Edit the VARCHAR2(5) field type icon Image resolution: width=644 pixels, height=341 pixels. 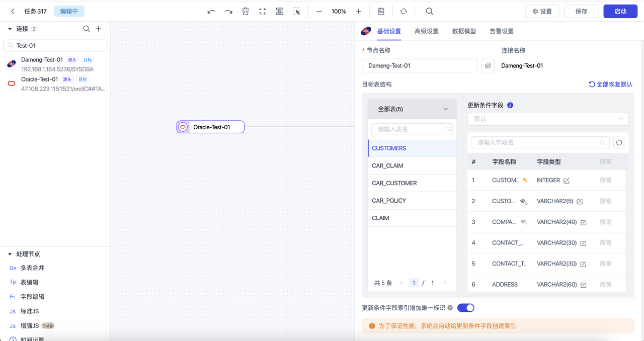point(580,201)
